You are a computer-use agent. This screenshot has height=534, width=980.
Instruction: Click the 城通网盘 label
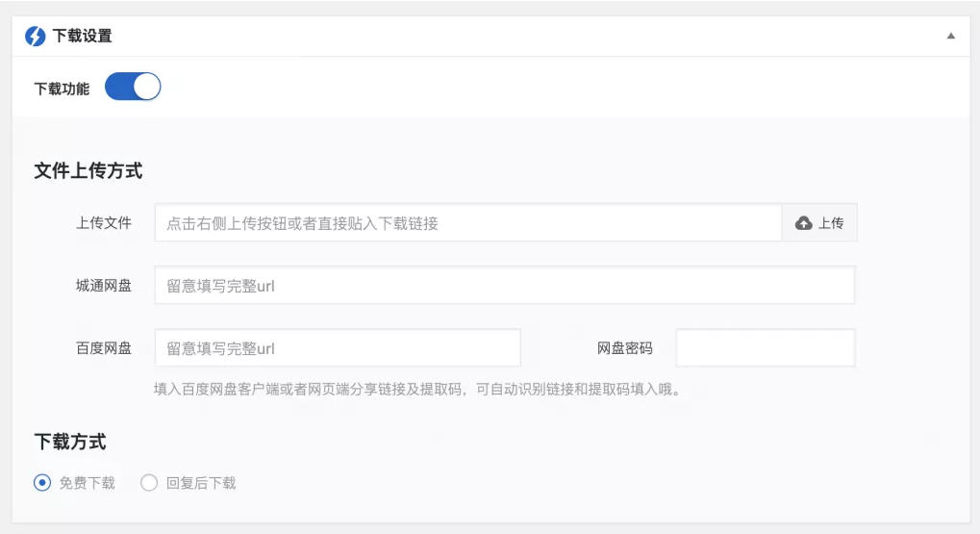point(104,286)
